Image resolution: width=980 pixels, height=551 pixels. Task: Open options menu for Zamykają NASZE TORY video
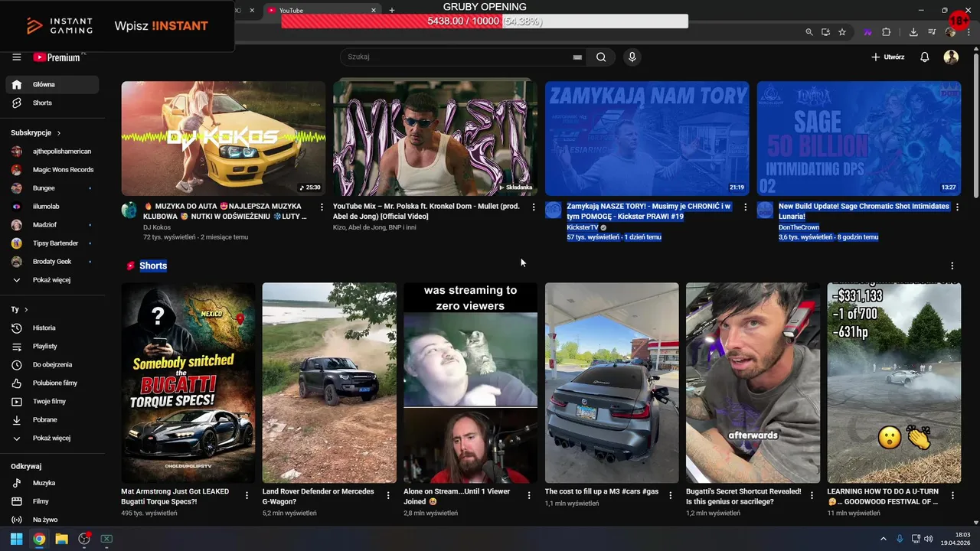pyautogui.click(x=745, y=207)
